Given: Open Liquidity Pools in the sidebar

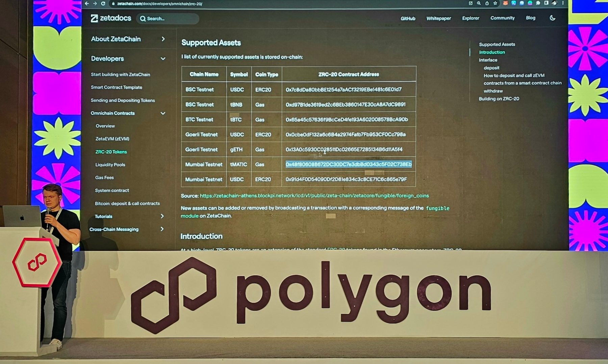Looking at the screenshot, I should click(110, 165).
